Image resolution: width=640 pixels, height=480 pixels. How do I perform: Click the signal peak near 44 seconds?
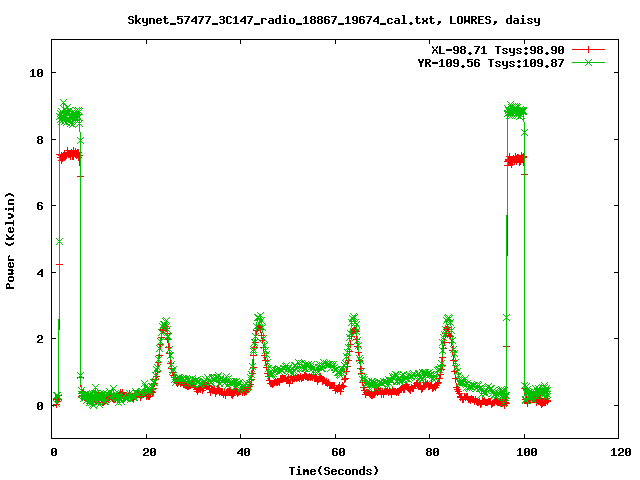click(x=259, y=322)
